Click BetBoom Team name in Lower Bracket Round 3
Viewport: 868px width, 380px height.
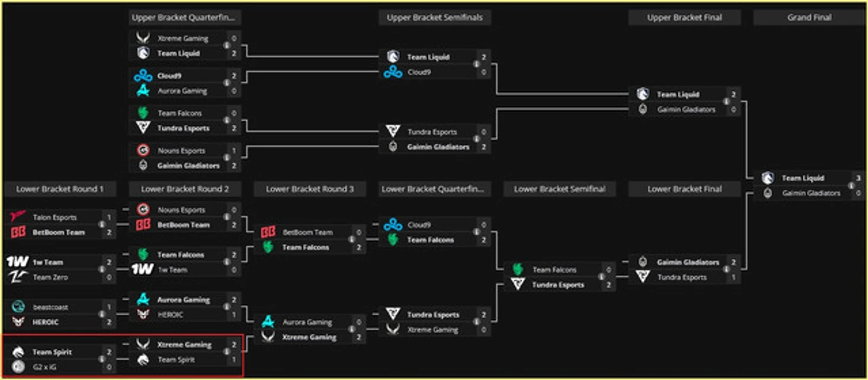pyautogui.click(x=307, y=232)
